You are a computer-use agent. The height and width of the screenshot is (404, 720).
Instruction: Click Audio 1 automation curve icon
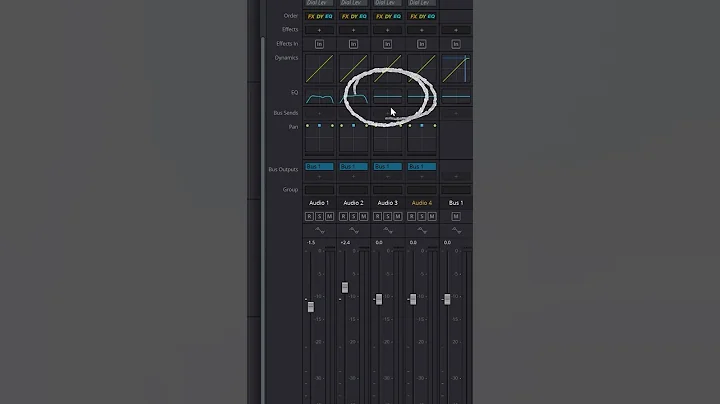tap(319, 230)
